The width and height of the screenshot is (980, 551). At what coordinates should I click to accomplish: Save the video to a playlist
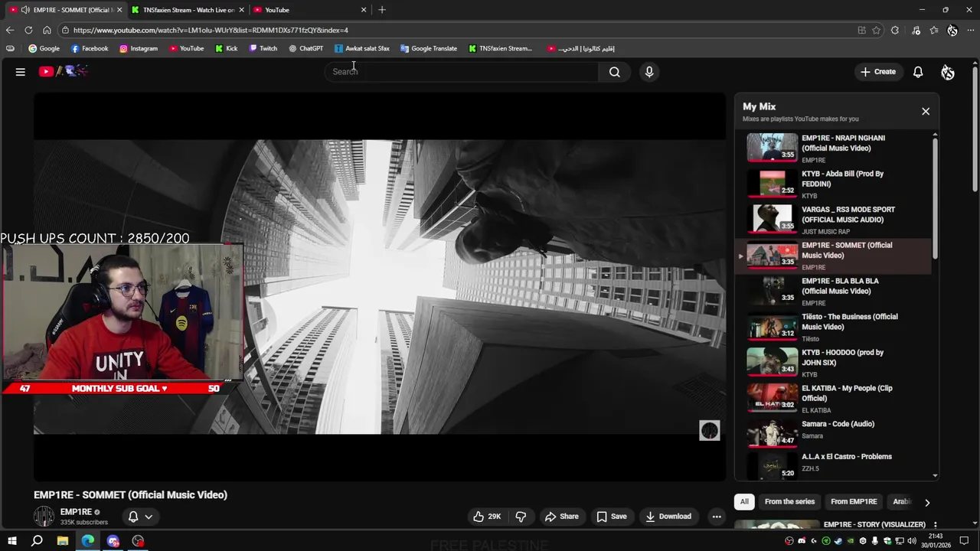pyautogui.click(x=611, y=517)
